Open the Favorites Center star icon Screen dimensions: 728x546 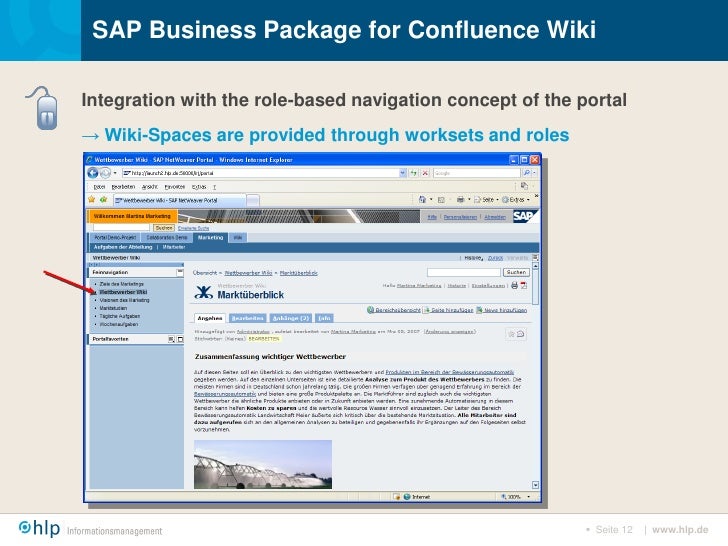[x=91, y=200]
